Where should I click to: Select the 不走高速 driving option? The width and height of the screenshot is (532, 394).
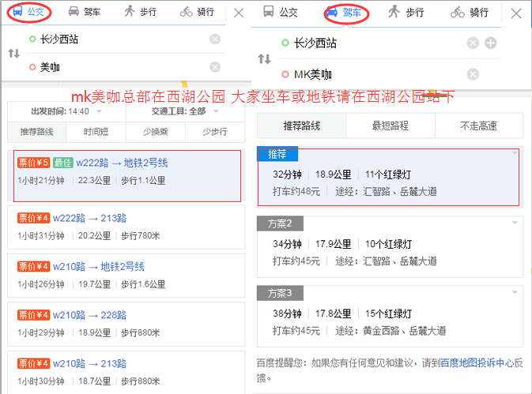coord(479,126)
